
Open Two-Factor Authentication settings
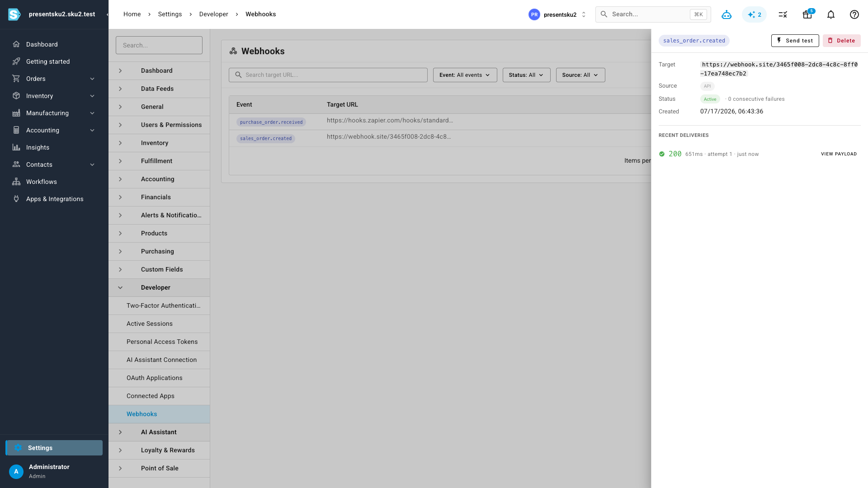[159, 305]
